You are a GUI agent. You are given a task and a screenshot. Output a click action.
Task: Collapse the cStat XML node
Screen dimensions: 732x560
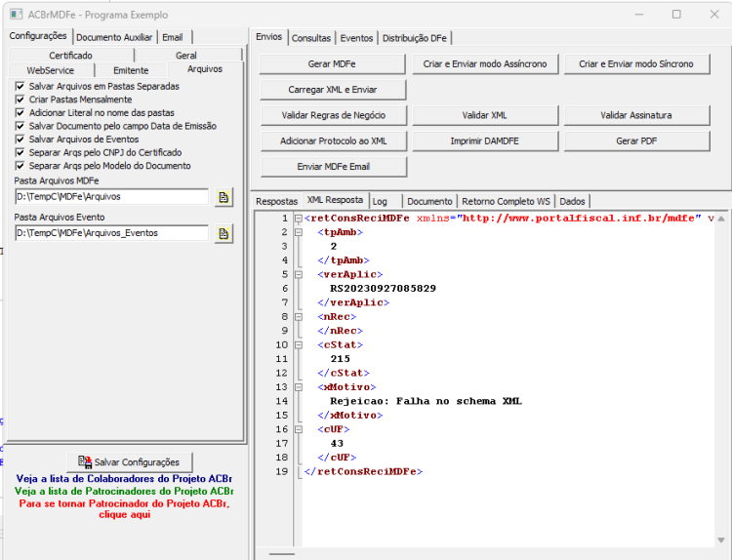(299, 344)
